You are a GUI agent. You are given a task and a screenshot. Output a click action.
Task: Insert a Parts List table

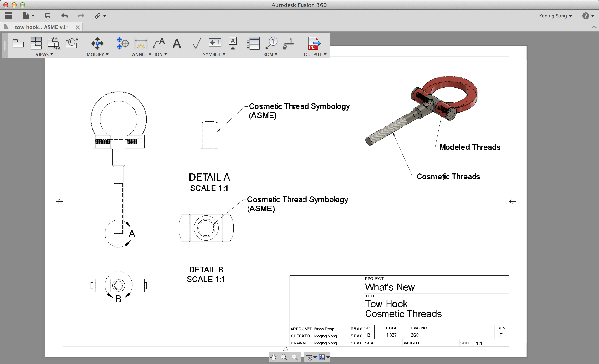(x=253, y=43)
